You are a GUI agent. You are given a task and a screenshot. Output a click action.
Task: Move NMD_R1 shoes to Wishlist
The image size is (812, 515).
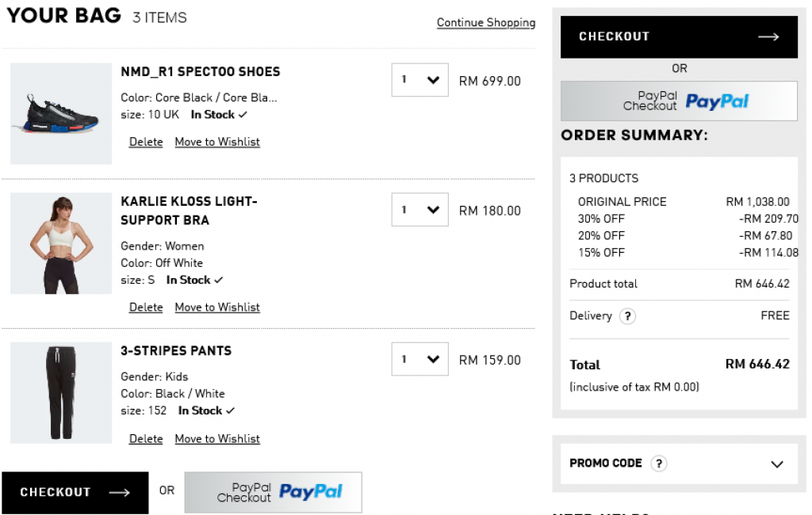217,142
